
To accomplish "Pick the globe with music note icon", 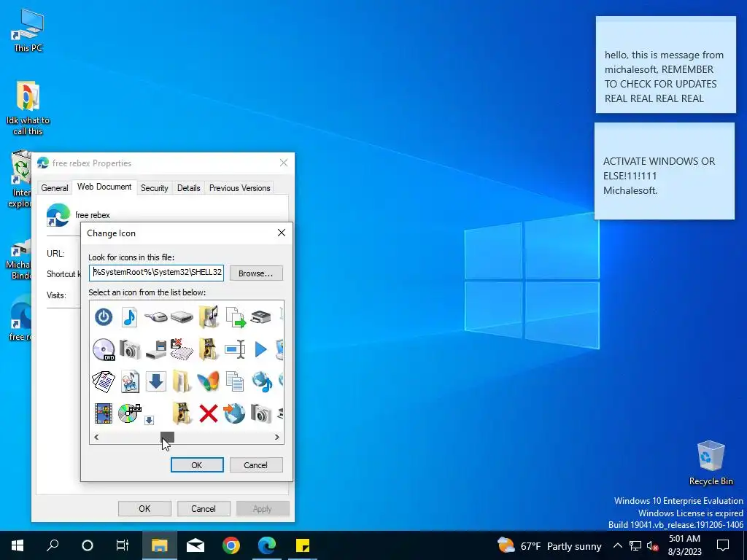I will coord(262,381).
